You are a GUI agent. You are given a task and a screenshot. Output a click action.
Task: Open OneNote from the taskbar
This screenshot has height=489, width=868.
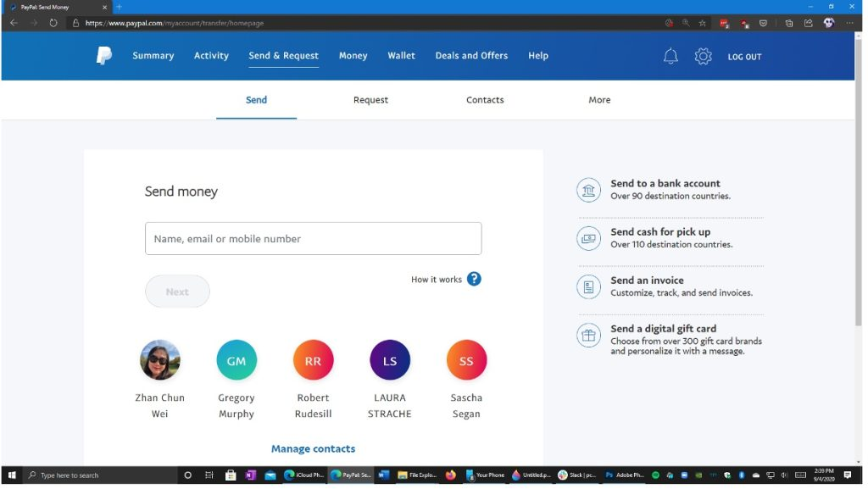(x=250, y=475)
